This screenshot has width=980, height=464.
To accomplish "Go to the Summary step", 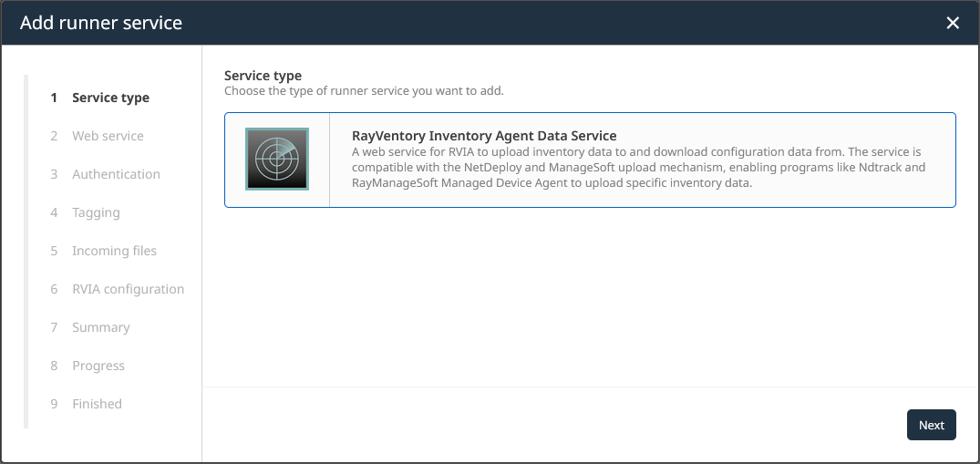I will pyautogui.click(x=100, y=327).
